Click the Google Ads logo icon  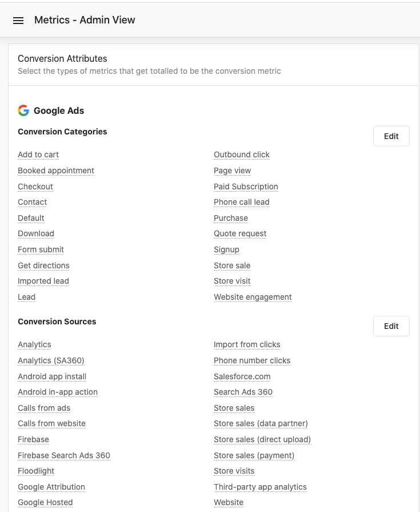click(23, 110)
